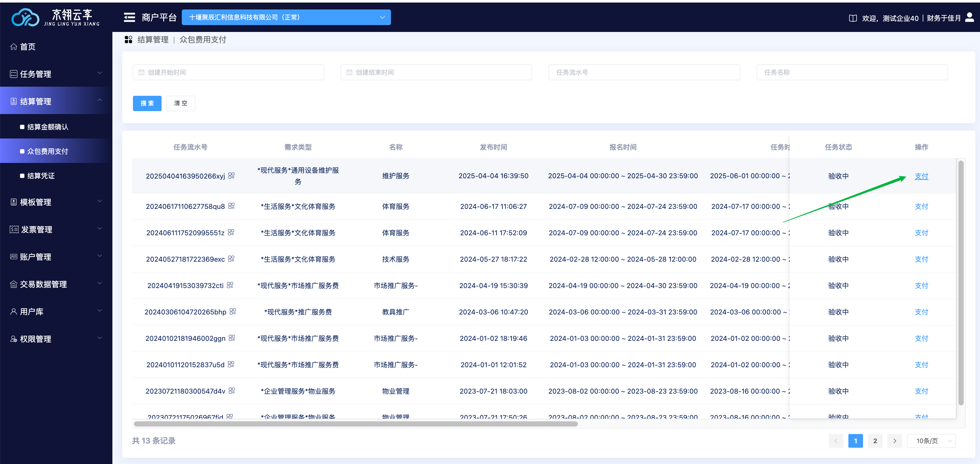980x464 pixels.
Task: Click QR code icon beside 20240419153039732cti
Action: [x=230, y=285]
